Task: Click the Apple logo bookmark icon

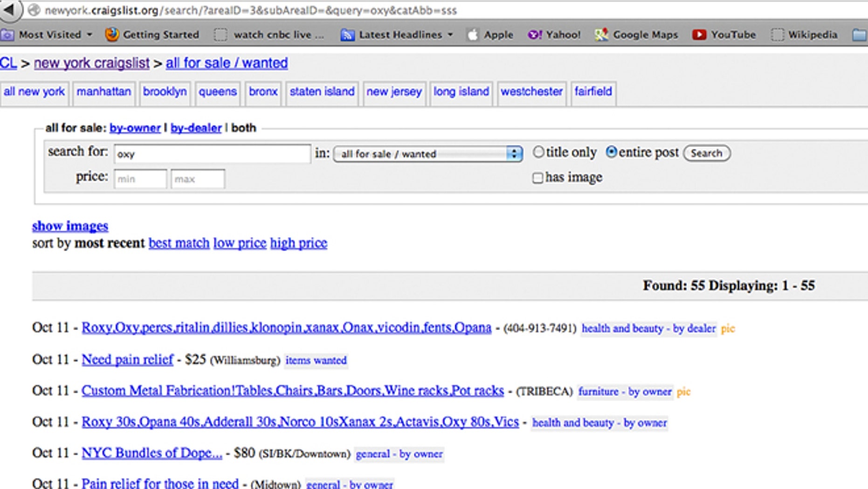Action: [473, 35]
